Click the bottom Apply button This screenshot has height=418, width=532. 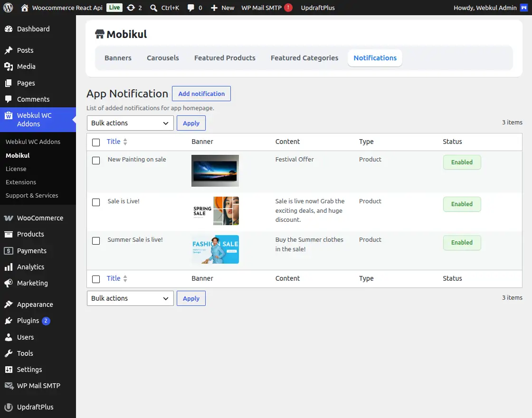point(191,298)
